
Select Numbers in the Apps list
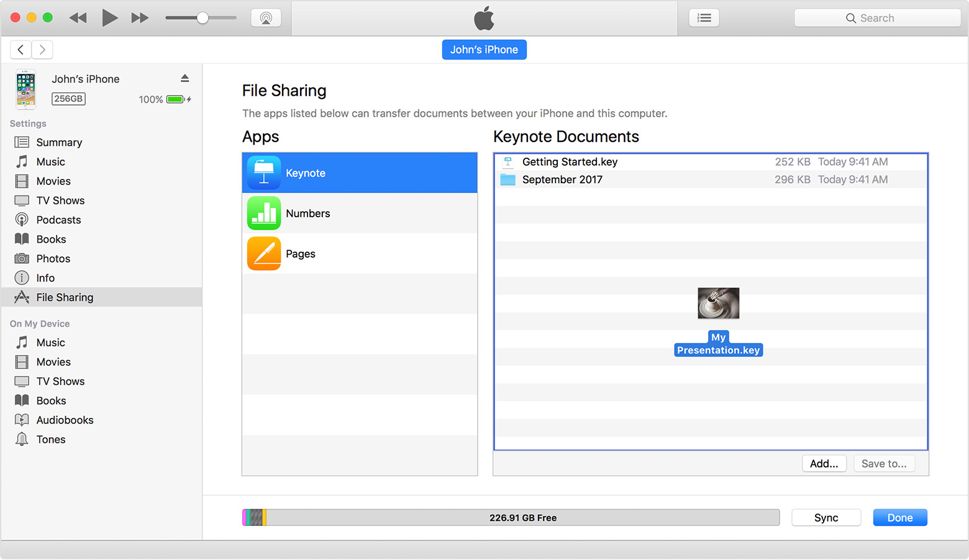click(x=360, y=213)
